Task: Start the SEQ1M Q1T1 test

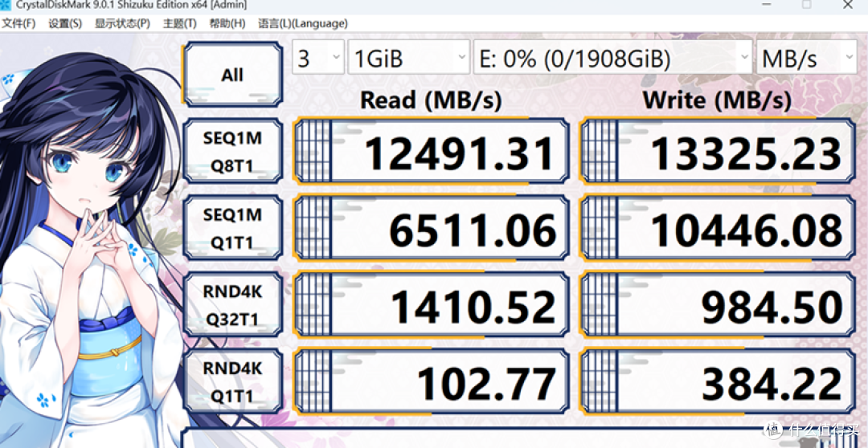Action: pos(232,228)
